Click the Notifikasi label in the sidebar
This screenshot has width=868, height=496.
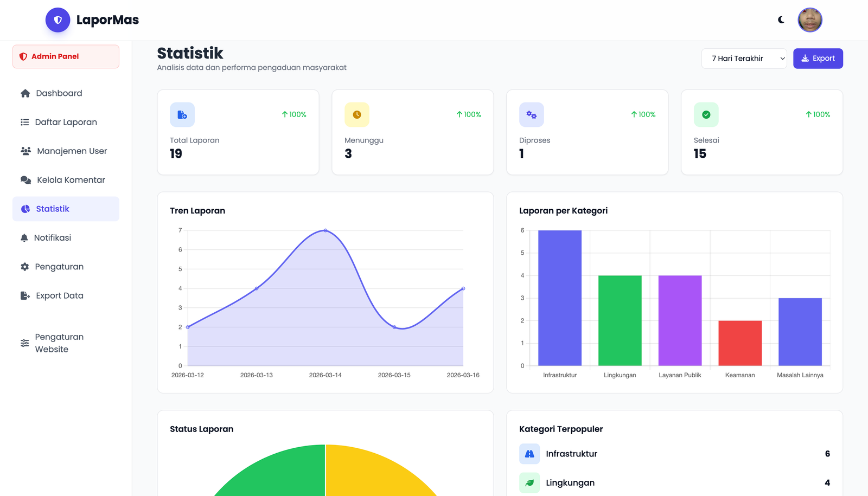click(53, 238)
